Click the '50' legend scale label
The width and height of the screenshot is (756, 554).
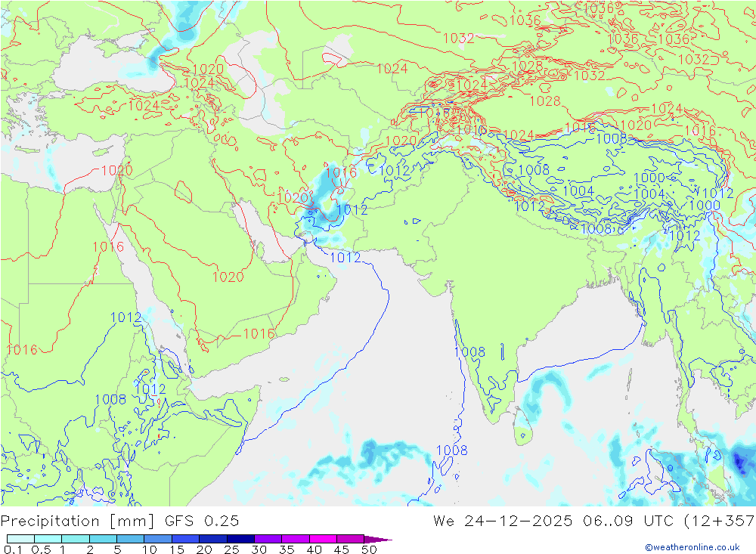(369, 549)
